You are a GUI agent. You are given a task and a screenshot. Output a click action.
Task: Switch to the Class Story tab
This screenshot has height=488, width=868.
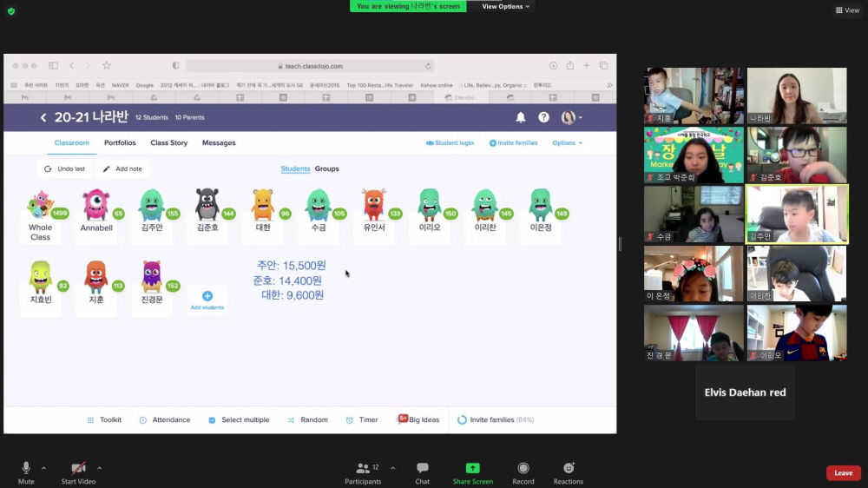168,143
